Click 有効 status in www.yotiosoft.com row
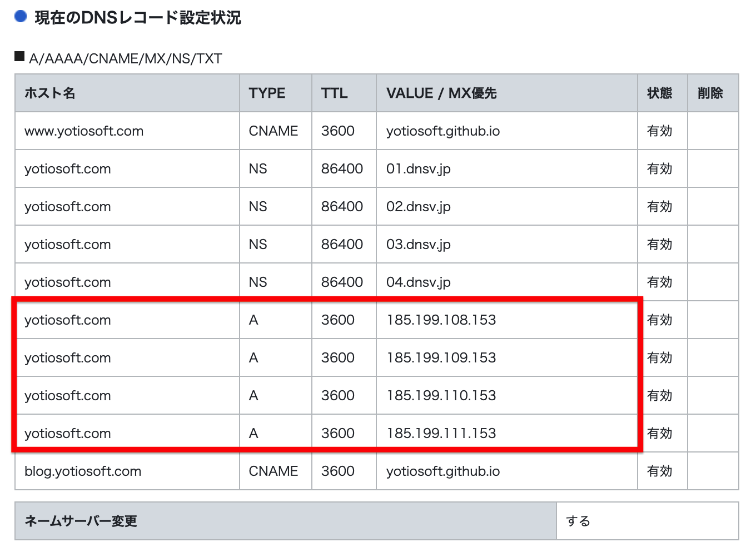 [660, 131]
